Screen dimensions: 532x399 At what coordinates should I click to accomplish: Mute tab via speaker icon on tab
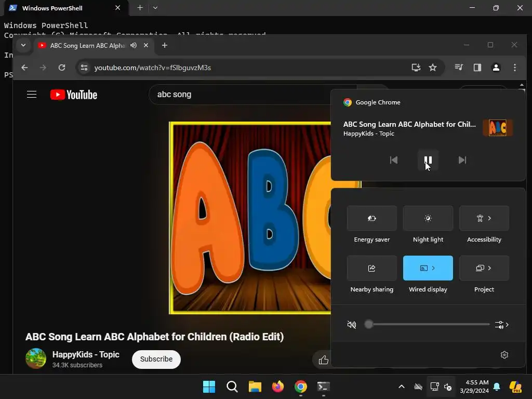[x=134, y=45]
